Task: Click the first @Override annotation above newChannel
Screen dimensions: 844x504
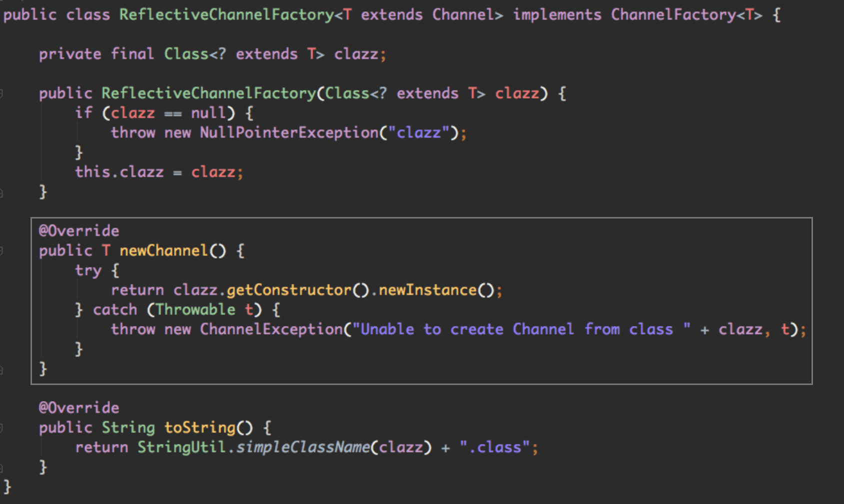Action: pos(79,231)
